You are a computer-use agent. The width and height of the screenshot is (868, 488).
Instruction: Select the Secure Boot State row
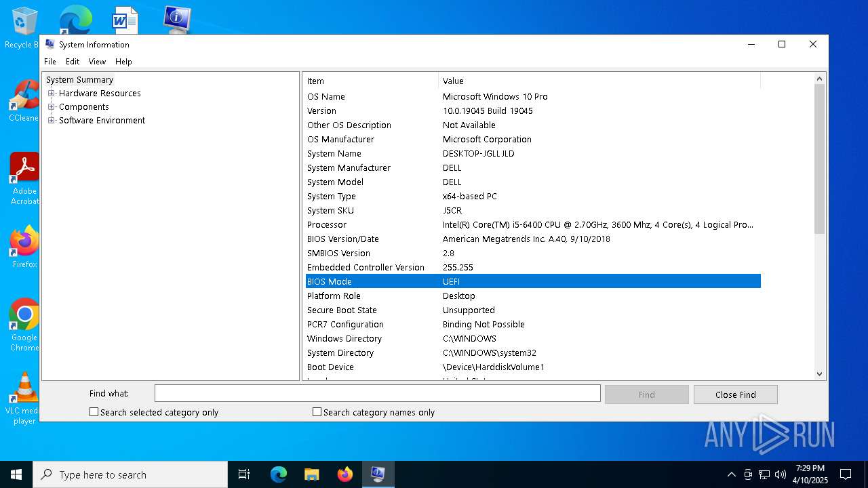[533, 310]
